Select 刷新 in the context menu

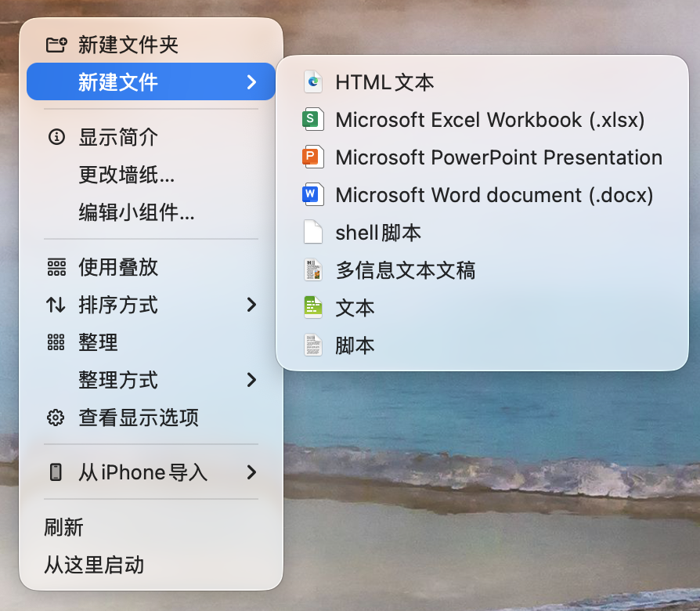pyautogui.click(x=64, y=527)
